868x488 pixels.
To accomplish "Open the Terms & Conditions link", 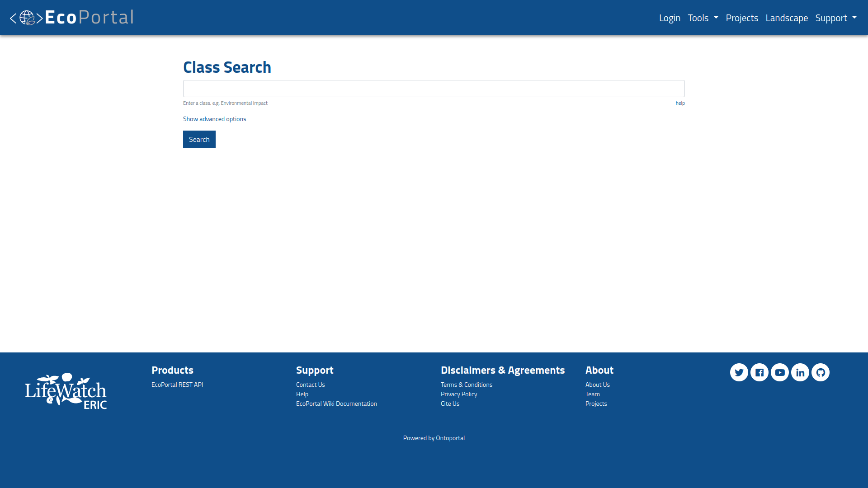I will click(x=467, y=385).
